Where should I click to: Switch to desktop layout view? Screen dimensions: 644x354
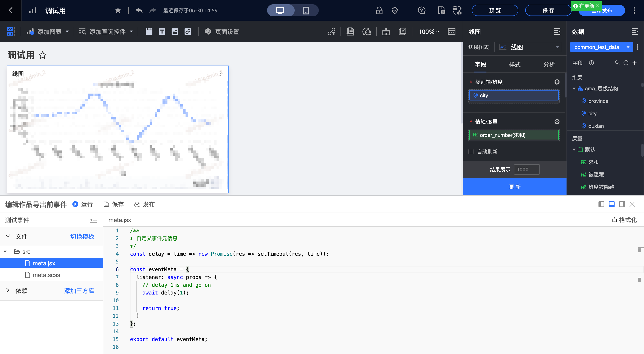click(280, 11)
